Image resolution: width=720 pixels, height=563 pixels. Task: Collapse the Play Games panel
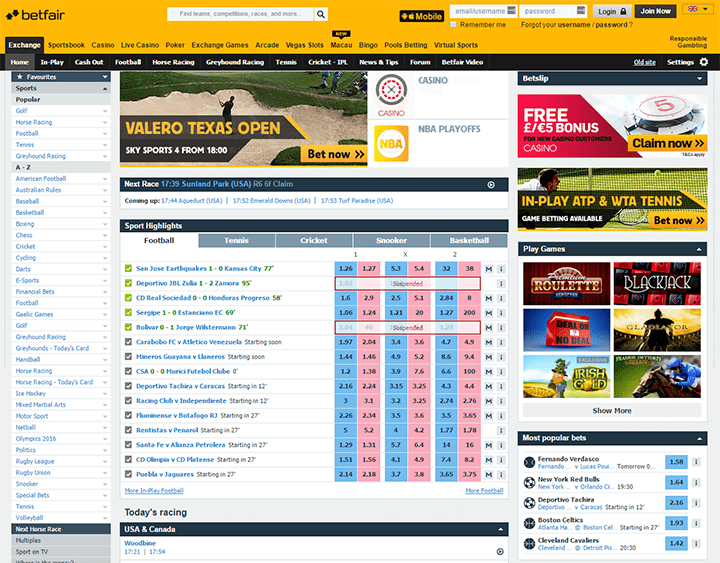699,249
